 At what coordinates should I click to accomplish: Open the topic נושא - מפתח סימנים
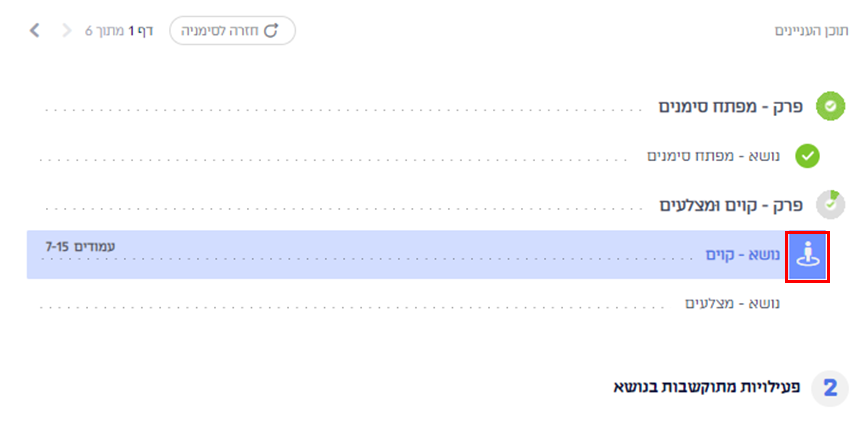[713, 157]
